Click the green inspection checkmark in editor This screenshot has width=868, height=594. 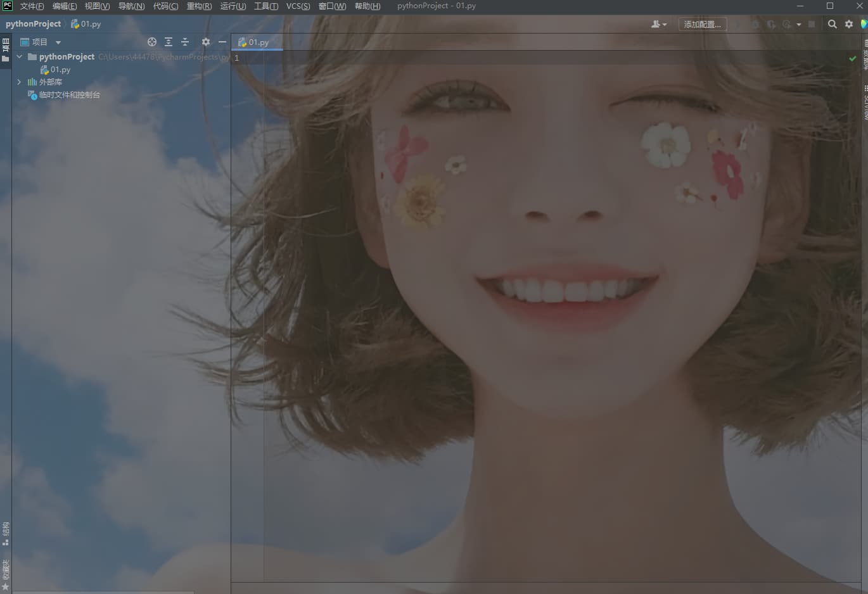[852, 58]
